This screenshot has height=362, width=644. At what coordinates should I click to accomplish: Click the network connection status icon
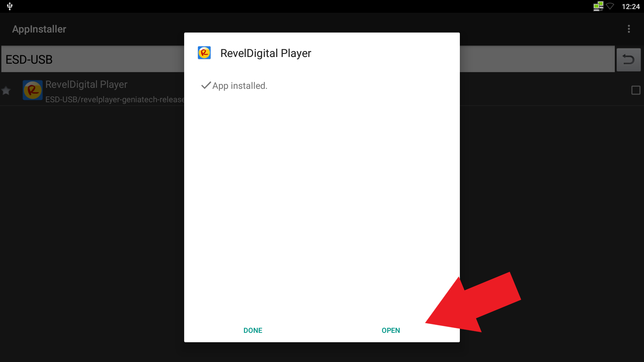pos(598,6)
